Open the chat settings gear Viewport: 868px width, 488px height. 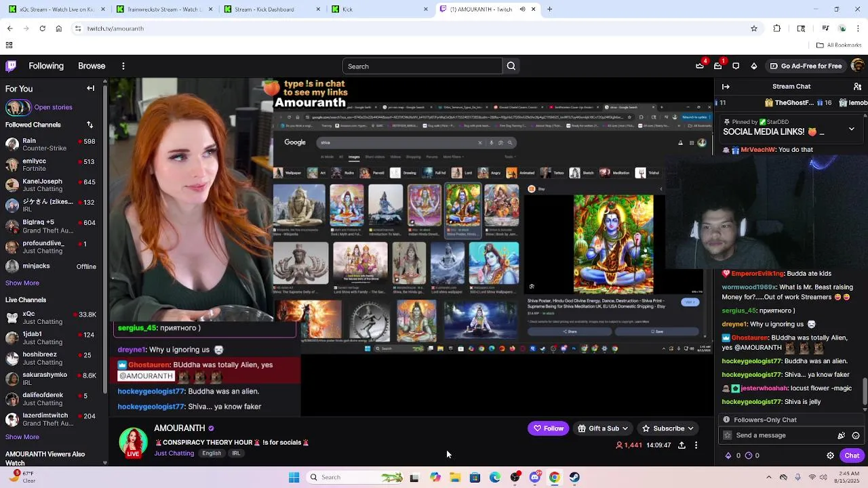[x=830, y=455]
